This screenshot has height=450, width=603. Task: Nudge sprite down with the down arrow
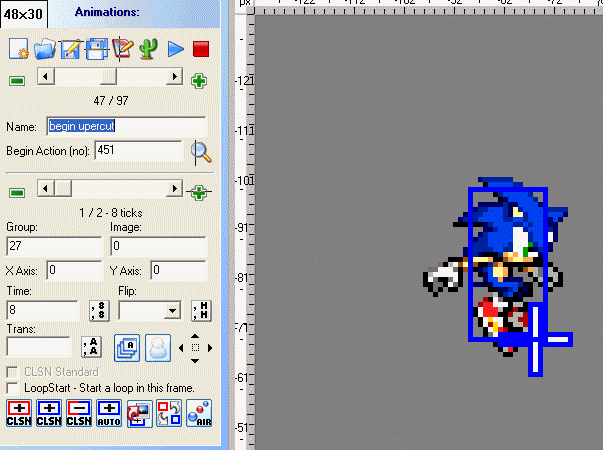coord(195,360)
